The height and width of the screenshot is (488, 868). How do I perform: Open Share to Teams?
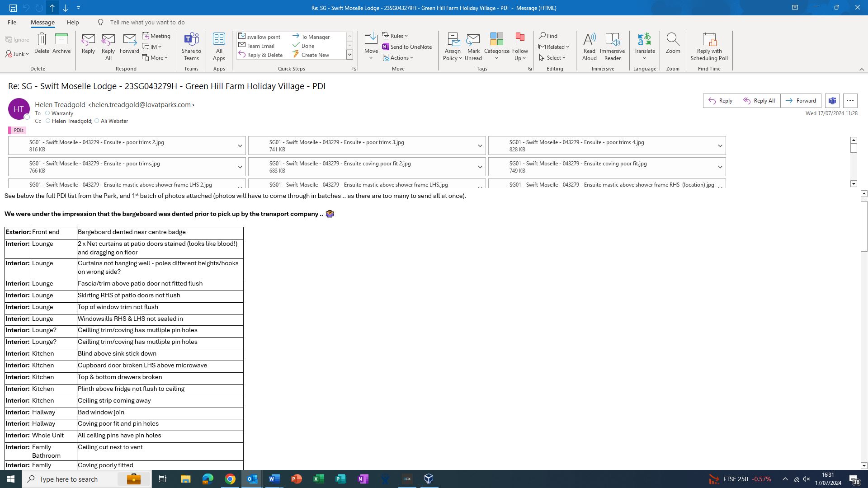(x=191, y=46)
